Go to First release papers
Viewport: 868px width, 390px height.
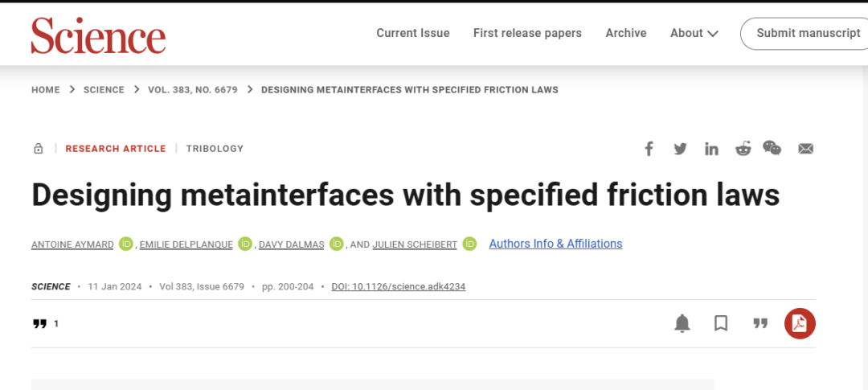click(x=527, y=33)
